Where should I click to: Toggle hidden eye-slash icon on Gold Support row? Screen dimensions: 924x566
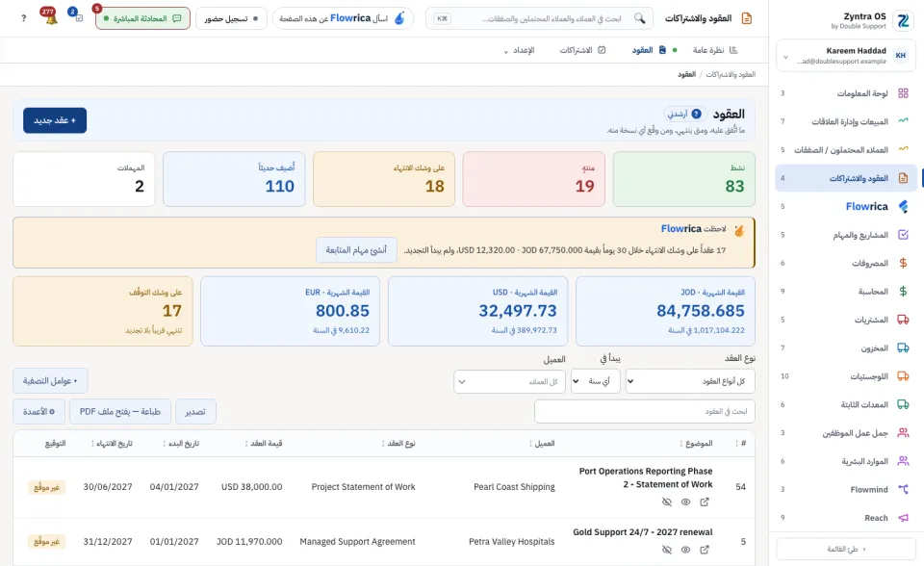(666, 550)
